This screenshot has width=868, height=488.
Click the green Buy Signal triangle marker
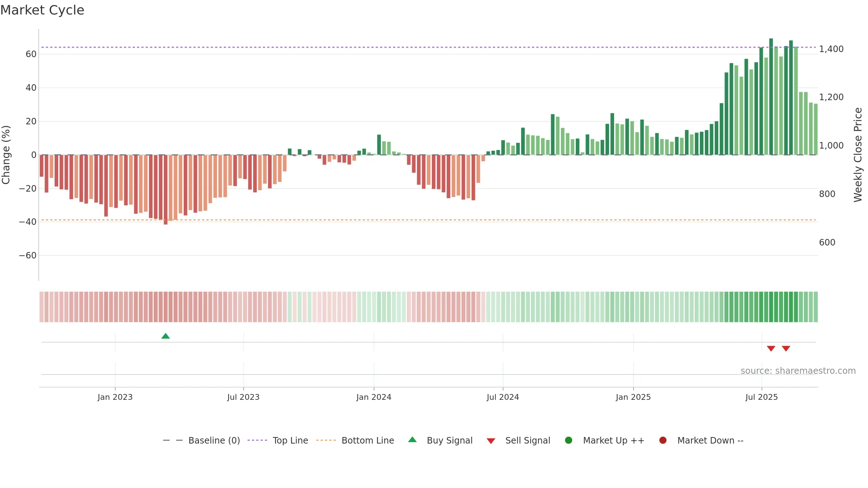pyautogui.click(x=166, y=336)
